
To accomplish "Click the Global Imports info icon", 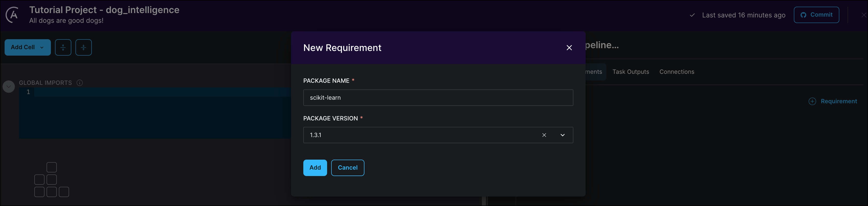I will [80, 83].
